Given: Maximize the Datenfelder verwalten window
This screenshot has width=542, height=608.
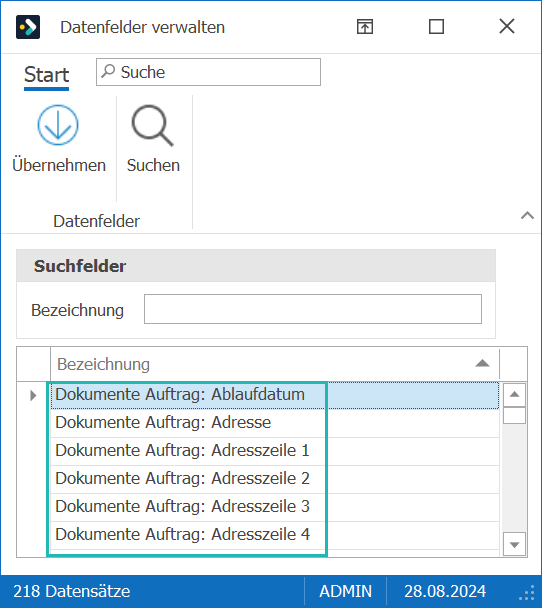Looking at the screenshot, I should (x=436, y=27).
